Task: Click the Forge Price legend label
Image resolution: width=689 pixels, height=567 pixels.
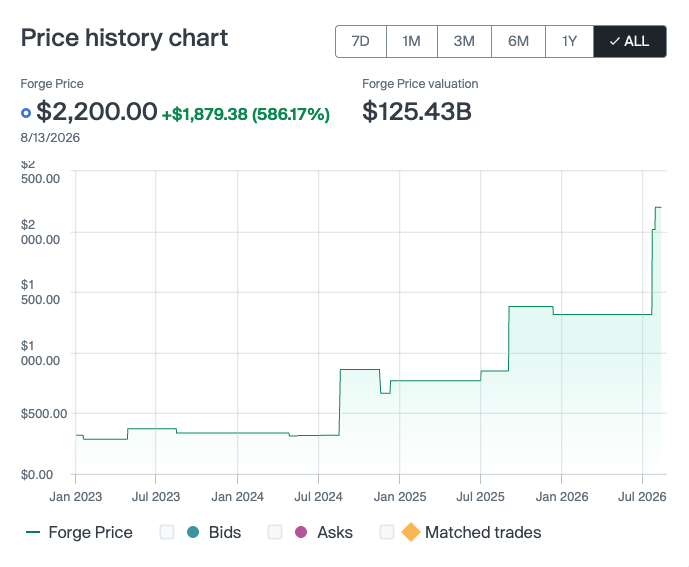Action: tap(91, 532)
